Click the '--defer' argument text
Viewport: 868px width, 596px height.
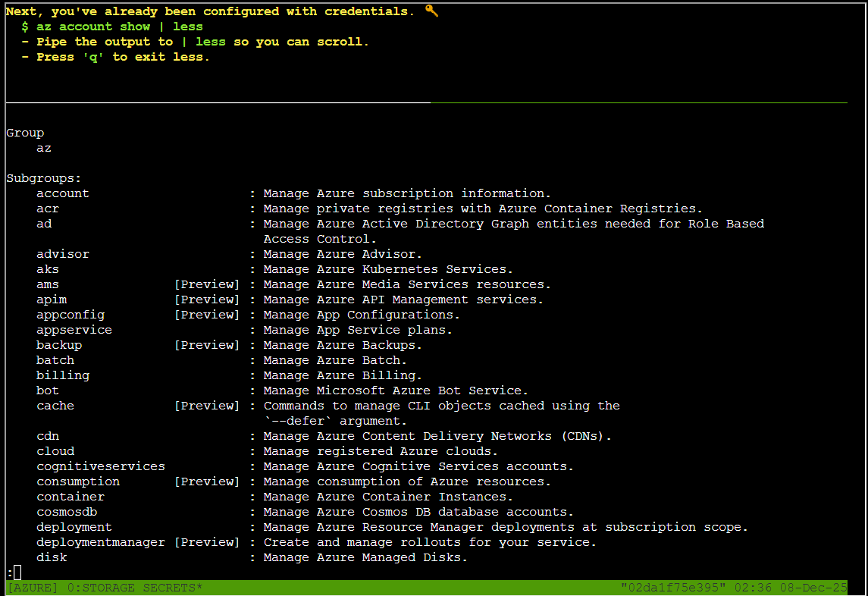pos(302,421)
